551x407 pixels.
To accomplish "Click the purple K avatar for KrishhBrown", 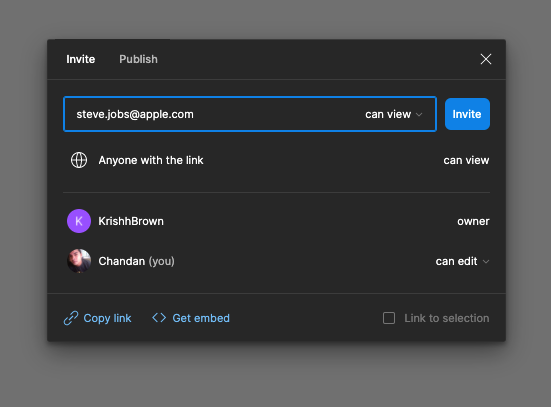I will (79, 221).
